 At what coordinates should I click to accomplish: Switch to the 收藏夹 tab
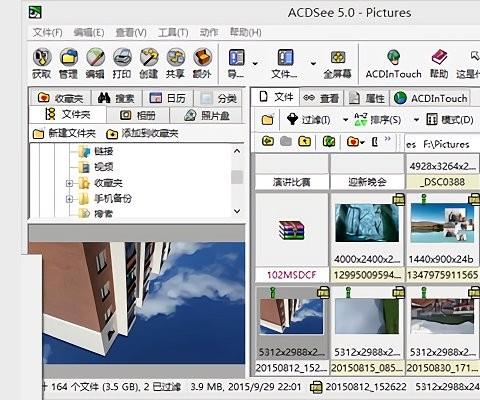coord(60,98)
